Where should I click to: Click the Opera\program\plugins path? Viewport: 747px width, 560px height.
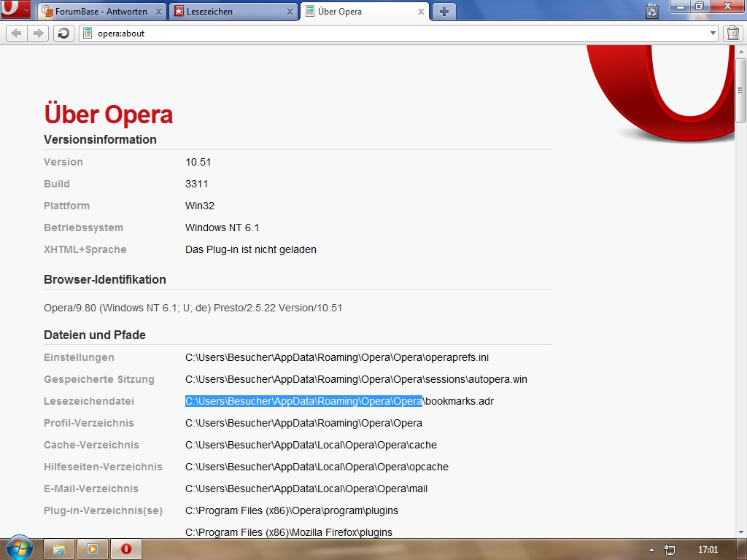coord(292,510)
